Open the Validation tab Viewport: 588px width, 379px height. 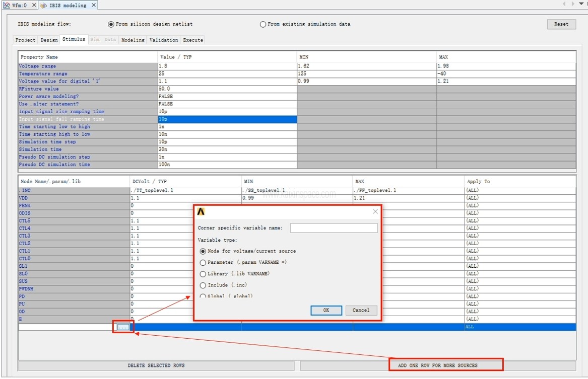click(164, 40)
